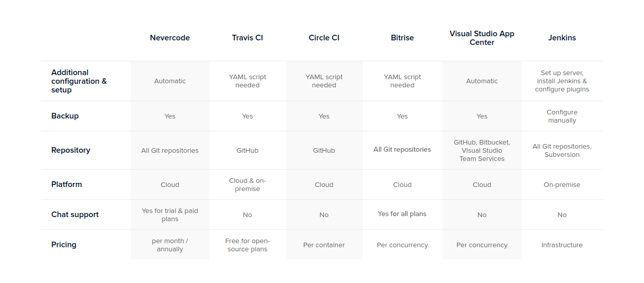Select the Travis CI column header
This screenshot has height=283, width=644.
click(247, 38)
